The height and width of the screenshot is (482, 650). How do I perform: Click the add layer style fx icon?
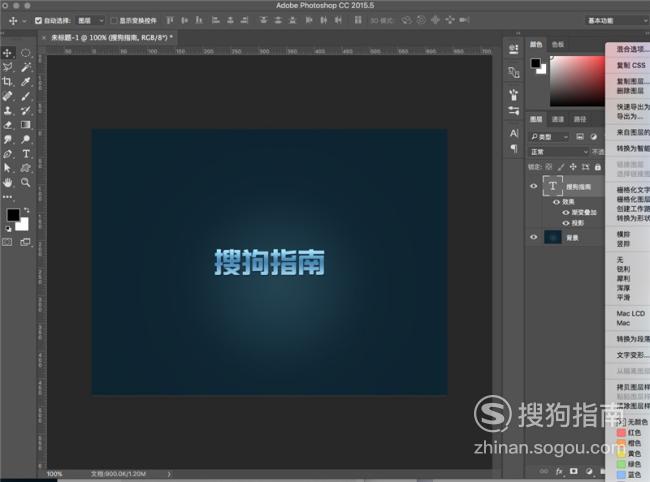click(x=559, y=471)
